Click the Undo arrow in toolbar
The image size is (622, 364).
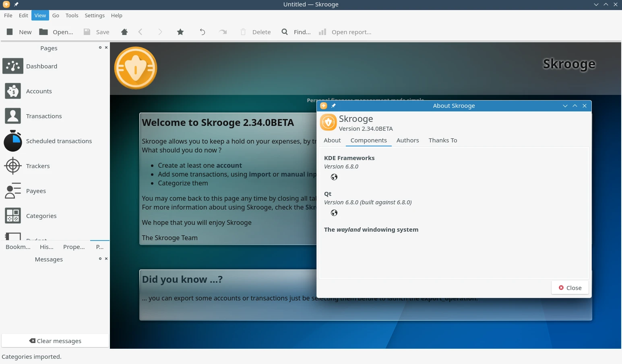click(203, 32)
